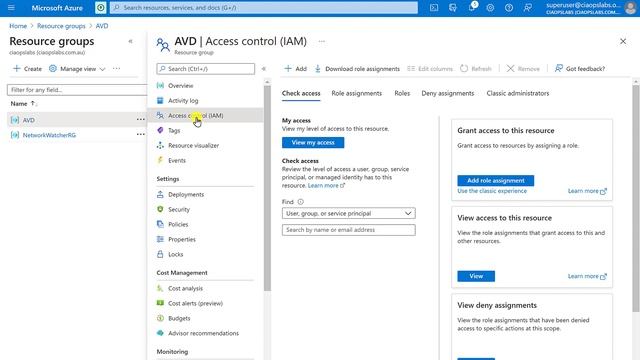Open more options next to Manage view
Screen dimensions: 640x360
(117, 69)
